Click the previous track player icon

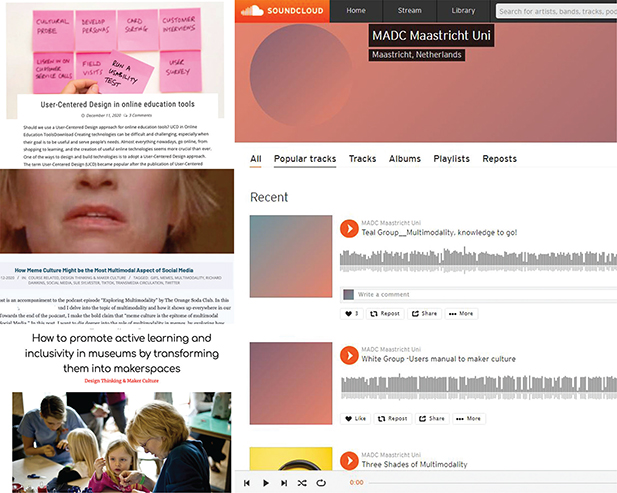click(x=247, y=483)
